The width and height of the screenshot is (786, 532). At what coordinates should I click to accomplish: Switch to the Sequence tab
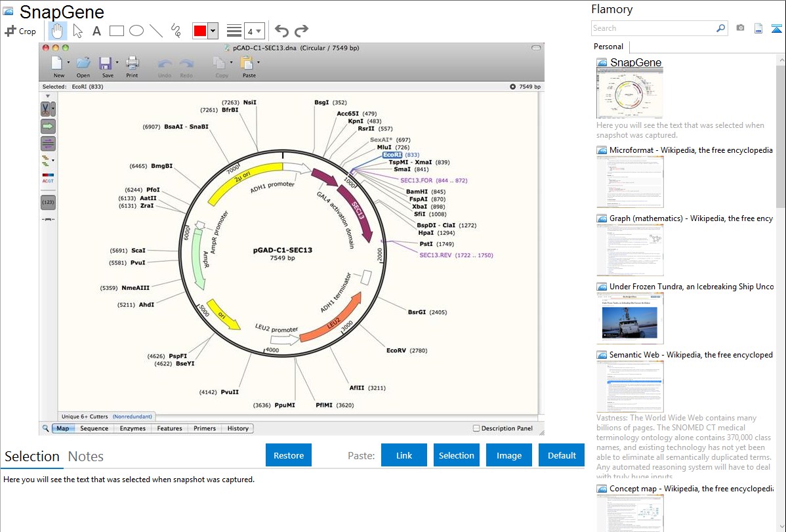[x=94, y=428]
